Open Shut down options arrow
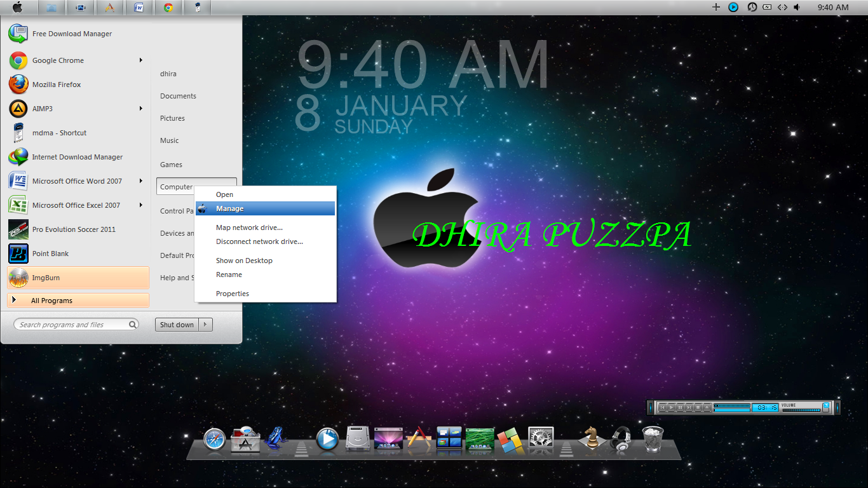 point(205,325)
